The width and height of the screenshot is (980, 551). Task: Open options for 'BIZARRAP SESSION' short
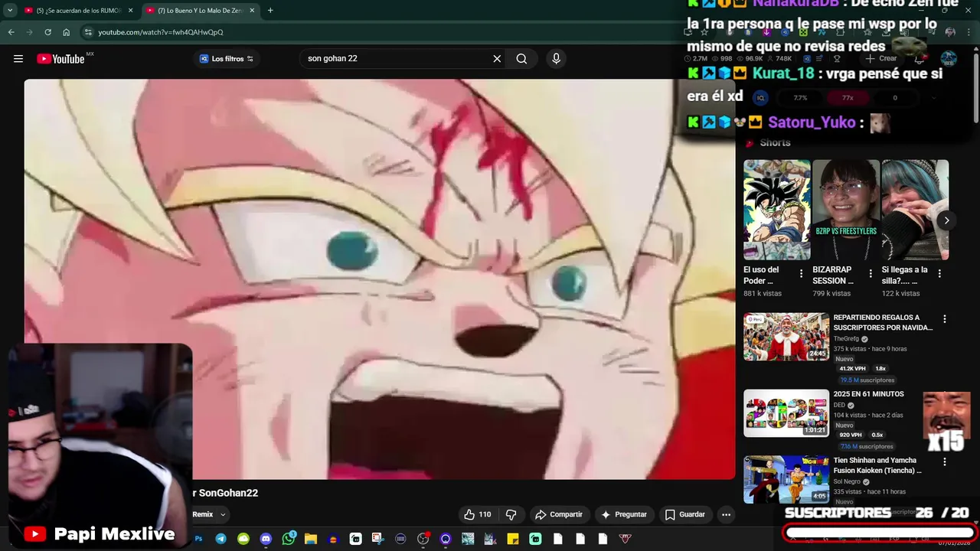[x=871, y=274]
